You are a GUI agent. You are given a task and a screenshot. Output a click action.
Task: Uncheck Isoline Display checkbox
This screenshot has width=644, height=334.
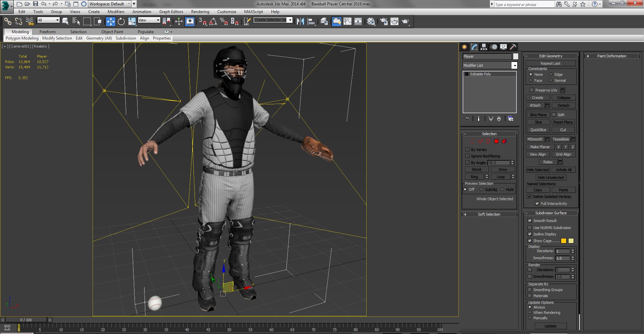click(x=530, y=234)
